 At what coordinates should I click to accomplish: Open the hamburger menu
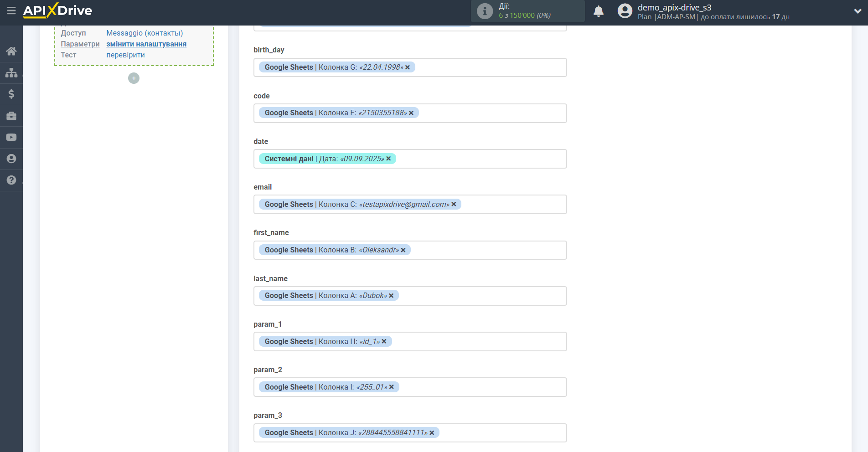(11, 10)
